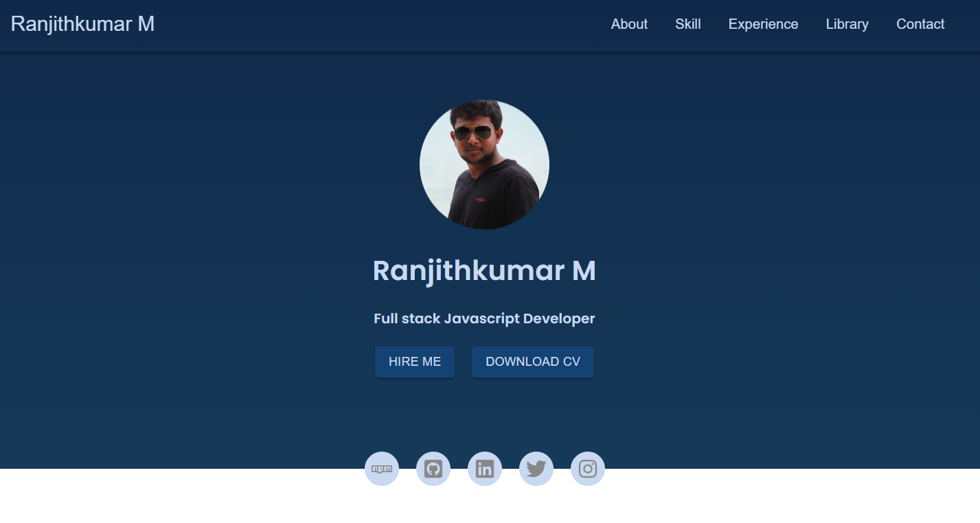This screenshot has width=980, height=523.
Task: Navigate to the About section
Action: tap(628, 24)
